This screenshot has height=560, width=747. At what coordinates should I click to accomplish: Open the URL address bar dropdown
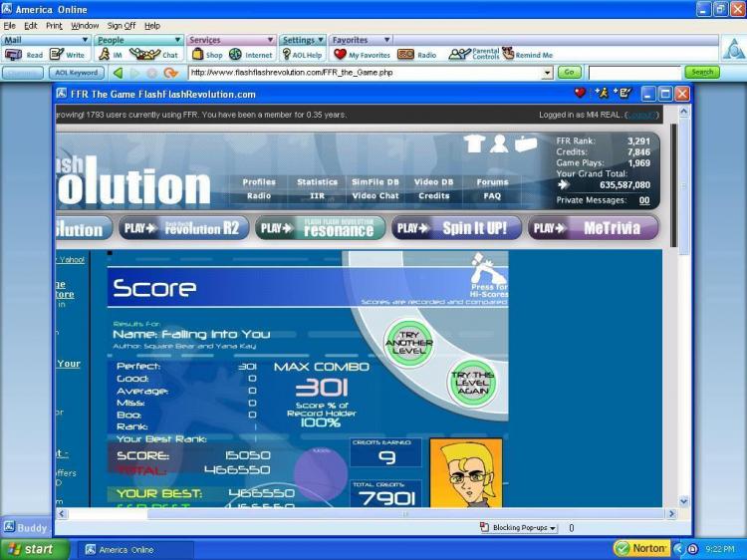tap(547, 73)
